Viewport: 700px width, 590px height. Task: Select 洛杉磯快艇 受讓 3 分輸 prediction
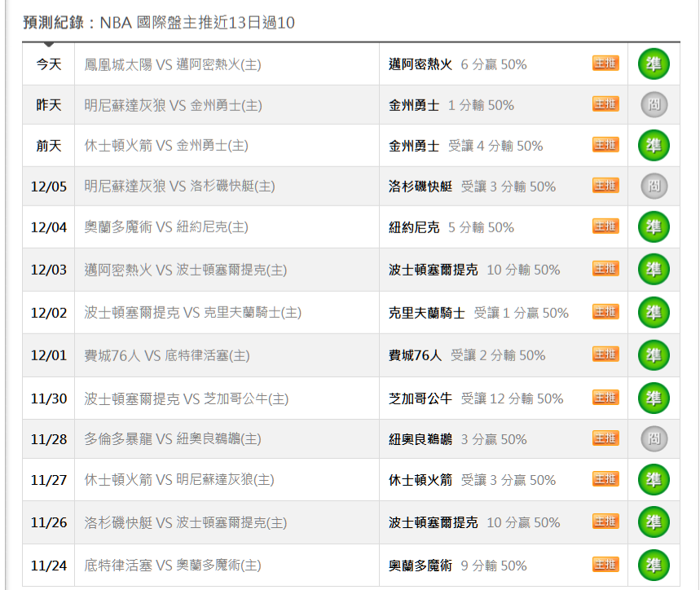point(473,187)
